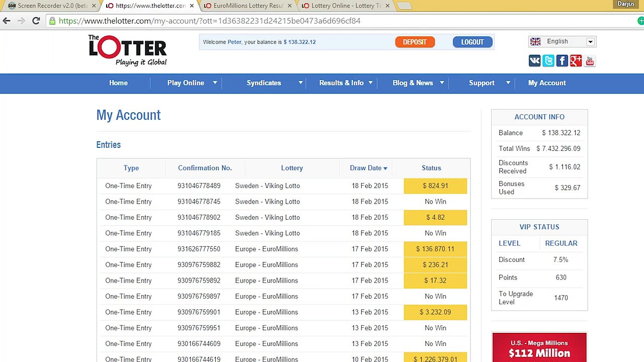The width and height of the screenshot is (644, 362).
Task: Click the $ 236.21 winning status
Action: point(435,265)
